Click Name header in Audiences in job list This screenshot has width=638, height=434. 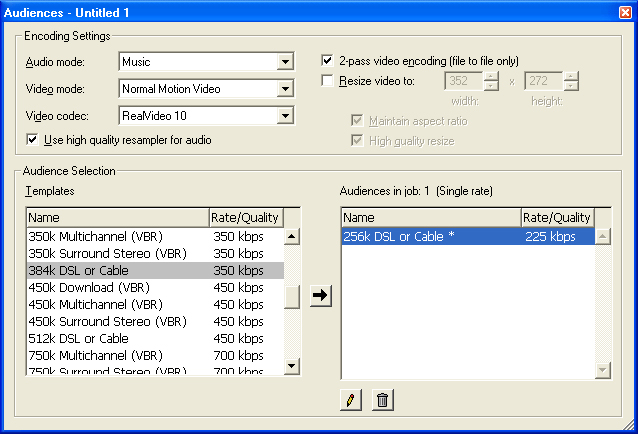tap(430, 218)
